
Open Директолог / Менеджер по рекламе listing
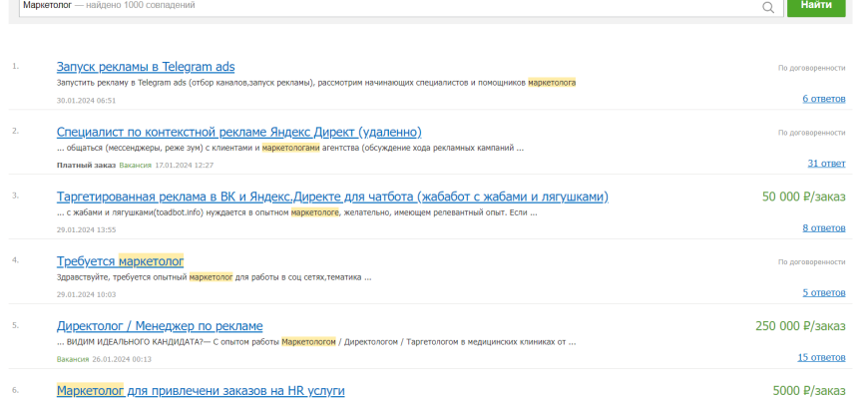click(x=160, y=326)
